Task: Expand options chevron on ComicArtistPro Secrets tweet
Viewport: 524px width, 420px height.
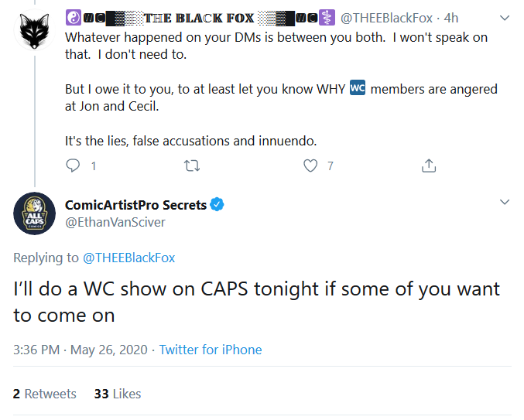Action: click(505, 202)
